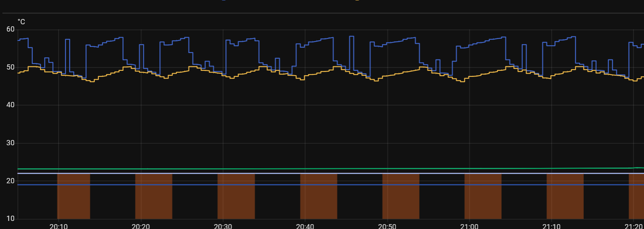The image size is (644, 229).
Task: Click the brown shaded bar starting at 20:10
Action: point(74,196)
